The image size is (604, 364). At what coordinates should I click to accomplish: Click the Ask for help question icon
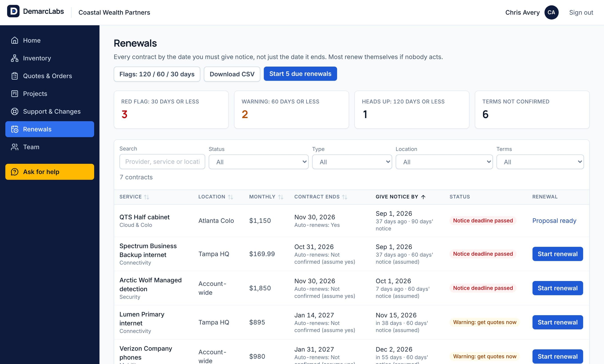[x=15, y=172]
